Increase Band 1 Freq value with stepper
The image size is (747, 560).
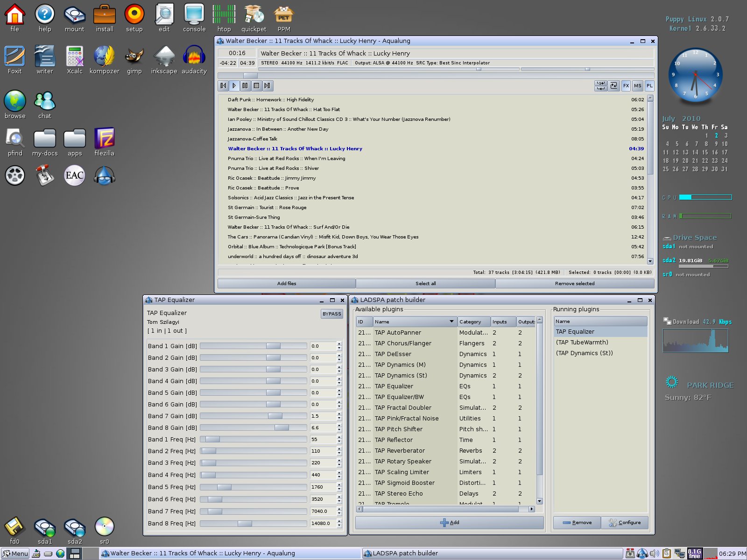pos(339,437)
